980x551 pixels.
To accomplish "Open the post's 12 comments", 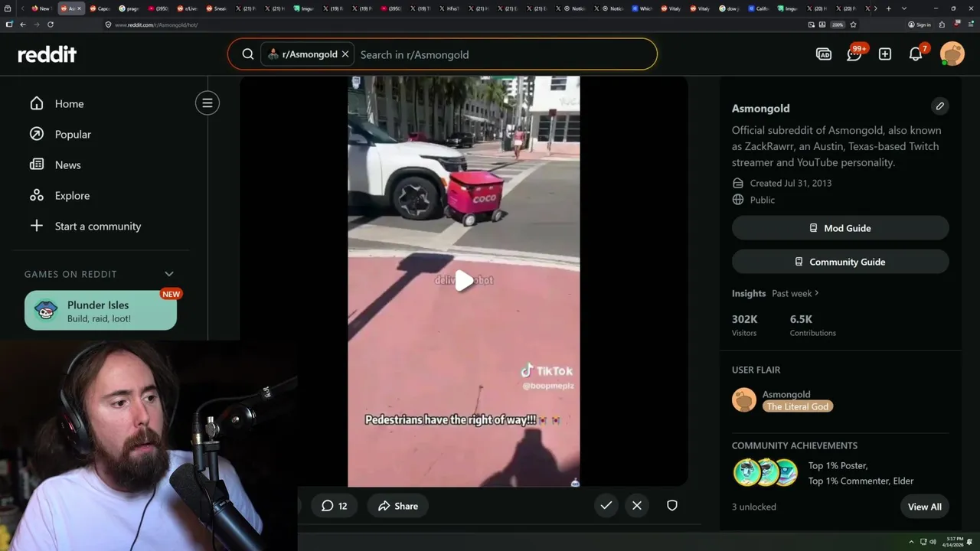I will [x=334, y=506].
